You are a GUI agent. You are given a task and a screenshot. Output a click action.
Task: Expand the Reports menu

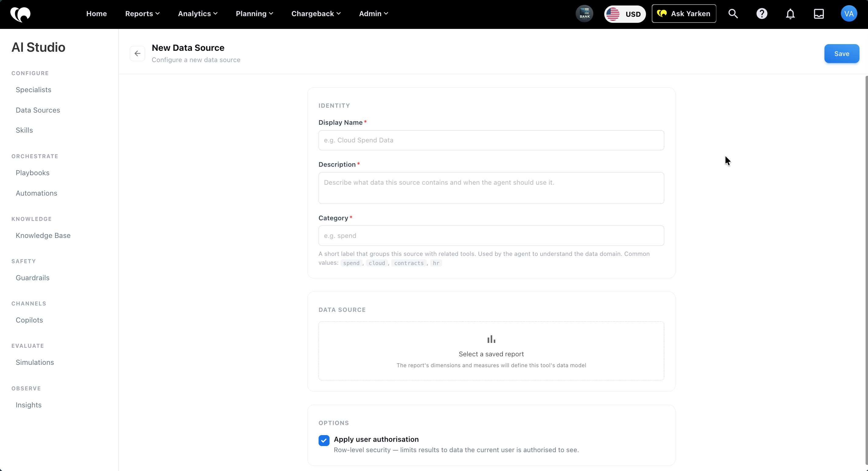pos(142,14)
